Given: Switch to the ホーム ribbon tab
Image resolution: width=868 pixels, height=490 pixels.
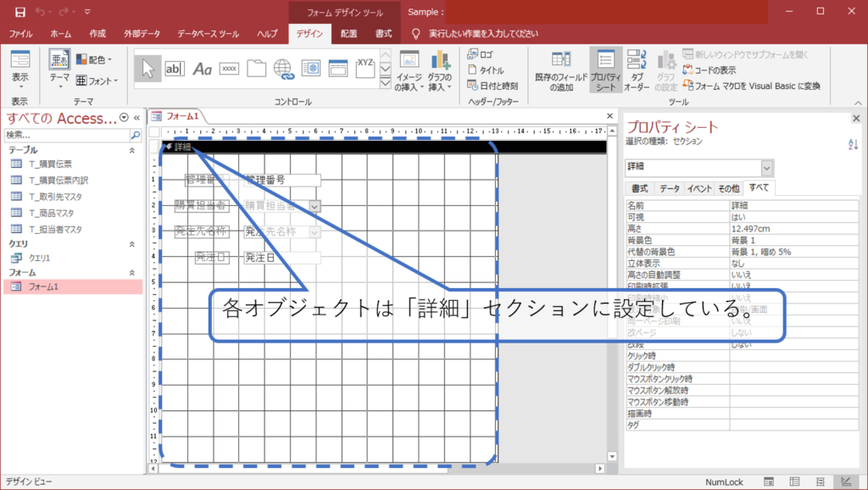Looking at the screenshot, I should pos(60,34).
